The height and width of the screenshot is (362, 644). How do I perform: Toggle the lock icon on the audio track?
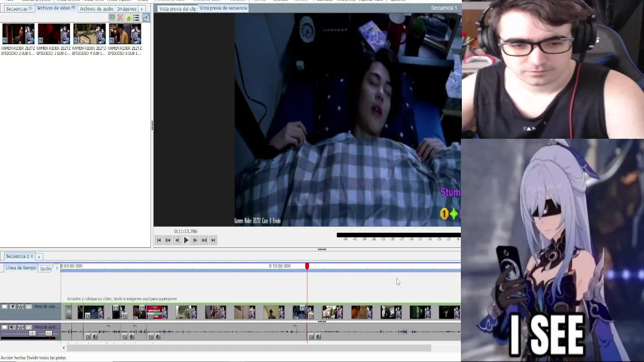(29, 327)
